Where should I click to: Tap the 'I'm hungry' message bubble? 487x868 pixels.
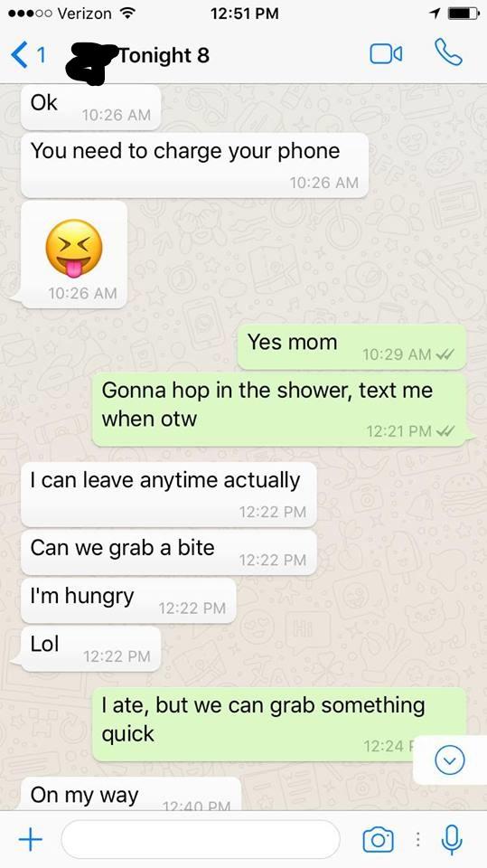coord(128,600)
